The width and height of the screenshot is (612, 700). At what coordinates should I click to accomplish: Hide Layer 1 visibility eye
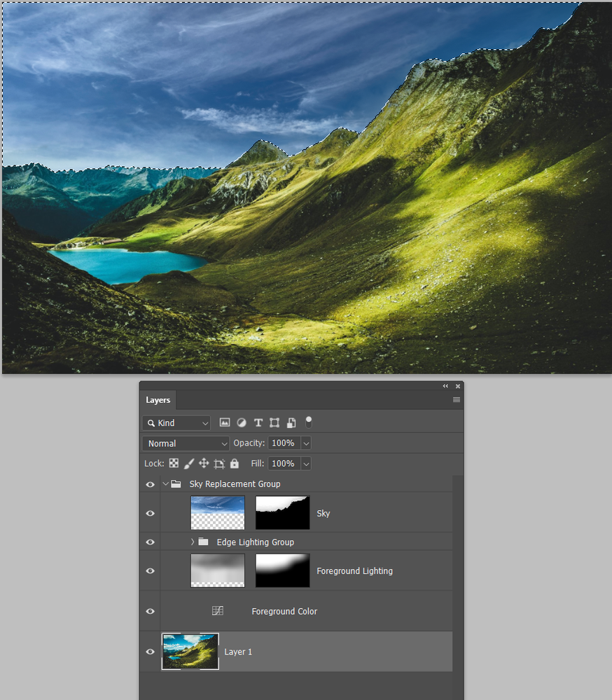[x=151, y=652]
